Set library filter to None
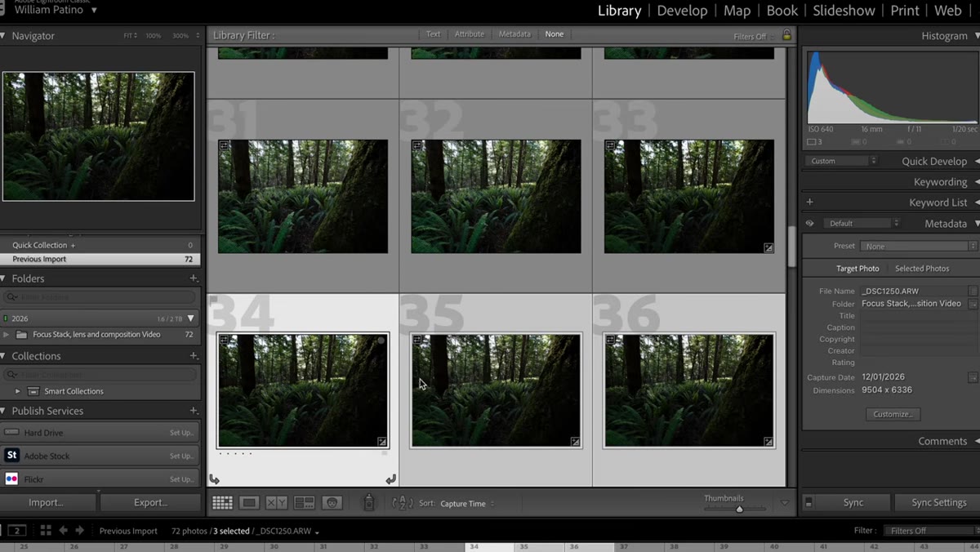 click(x=555, y=34)
